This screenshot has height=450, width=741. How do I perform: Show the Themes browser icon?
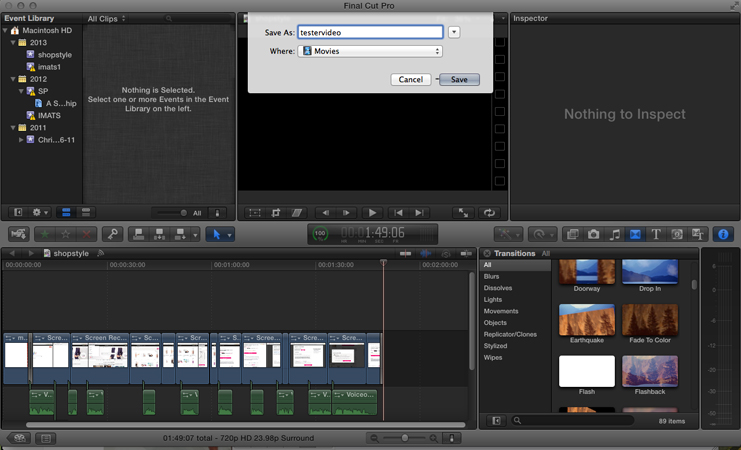(x=698, y=234)
